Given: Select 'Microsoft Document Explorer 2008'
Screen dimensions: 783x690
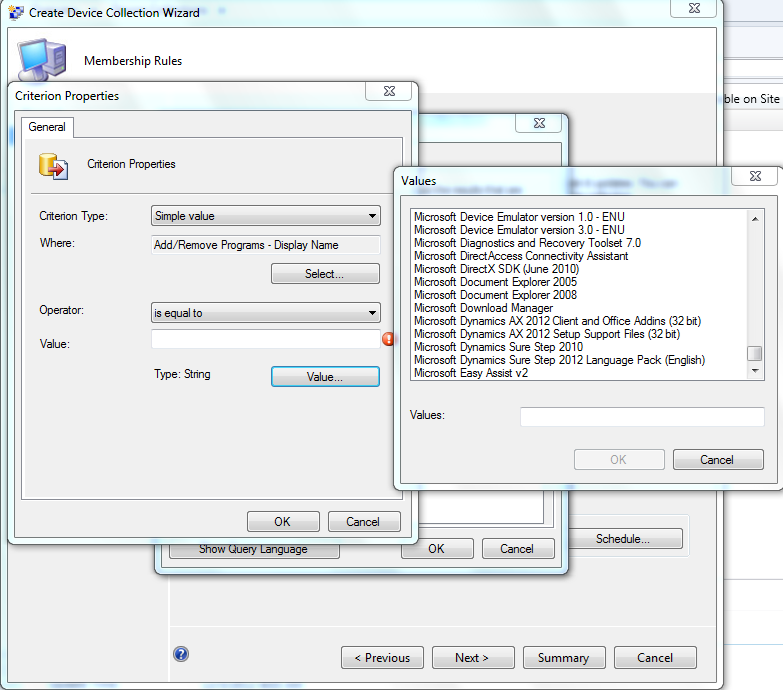Looking at the screenshot, I should [x=495, y=295].
